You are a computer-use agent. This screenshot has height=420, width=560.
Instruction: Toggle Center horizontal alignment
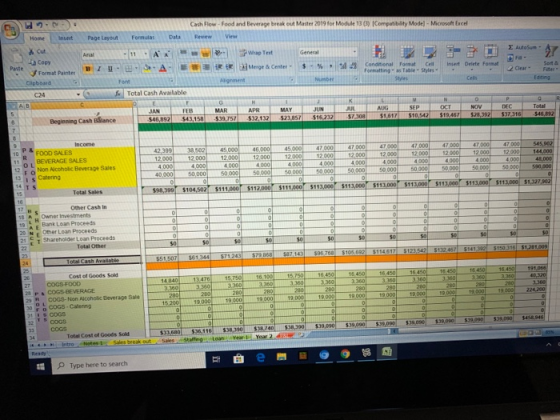pos(195,67)
